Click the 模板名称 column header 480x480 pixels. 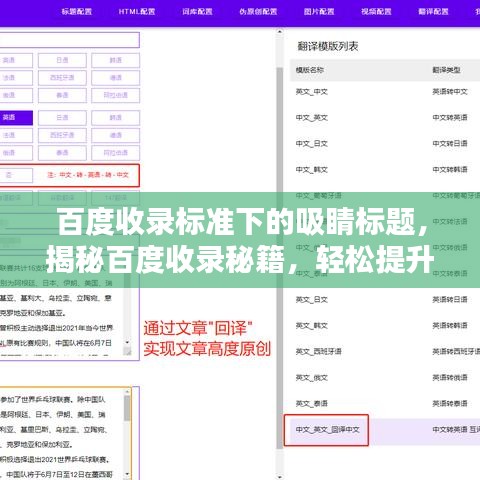point(310,70)
